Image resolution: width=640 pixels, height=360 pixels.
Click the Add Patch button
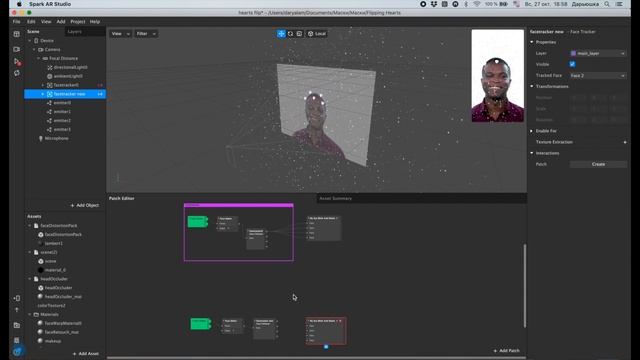506,351
